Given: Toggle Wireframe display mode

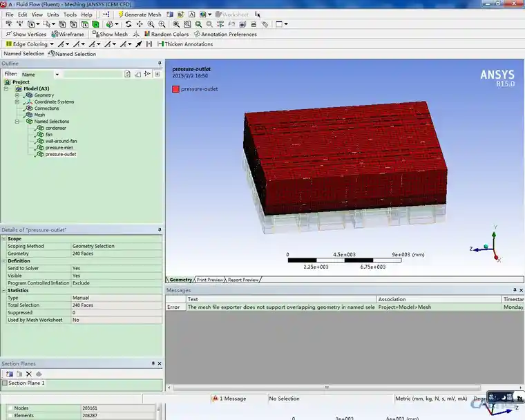Looking at the screenshot, I should pos(68,34).
